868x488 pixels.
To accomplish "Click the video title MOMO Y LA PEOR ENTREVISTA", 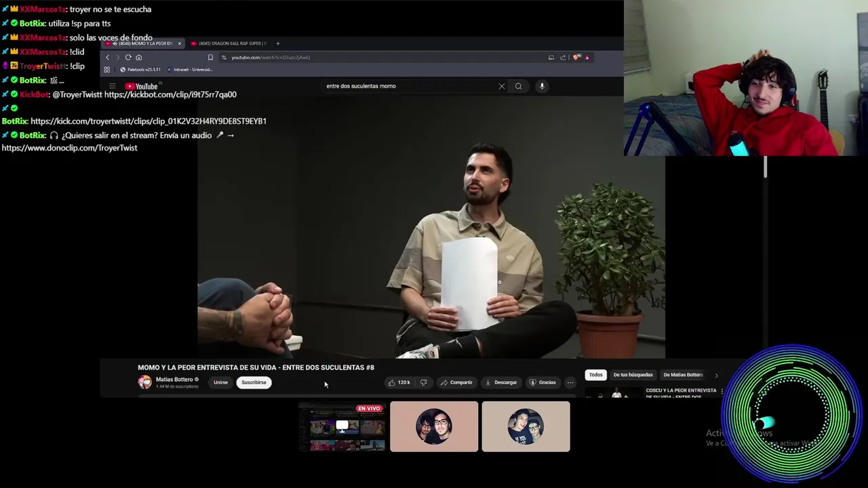I will (x=256, y=367).
